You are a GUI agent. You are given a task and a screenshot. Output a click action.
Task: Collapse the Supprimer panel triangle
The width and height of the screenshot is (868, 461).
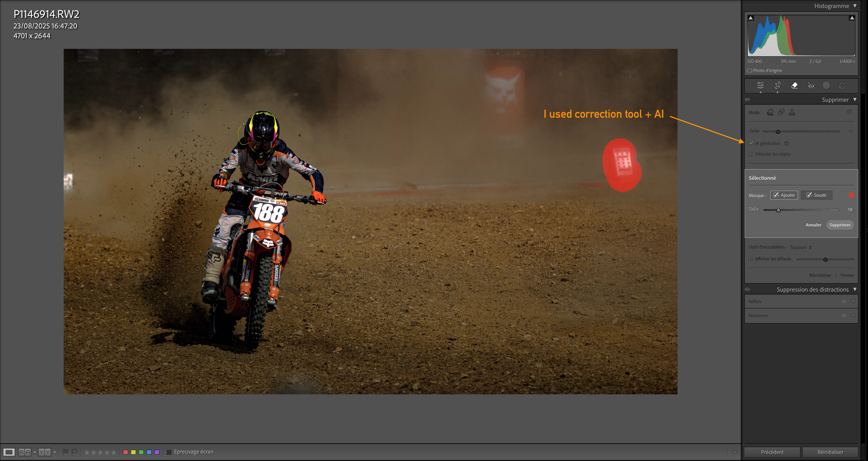[855, 100]
